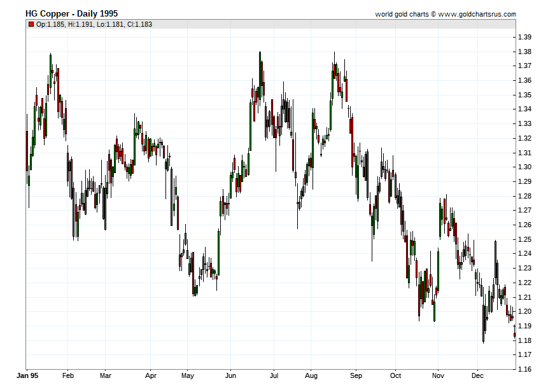541x392 pixels.
Task: Click the 1.38 price axis label
Action: coord(525,52)
